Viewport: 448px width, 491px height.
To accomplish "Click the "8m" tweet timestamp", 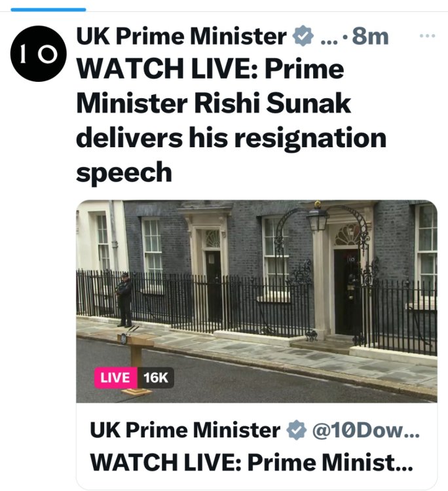I will (x=370, y=37).
